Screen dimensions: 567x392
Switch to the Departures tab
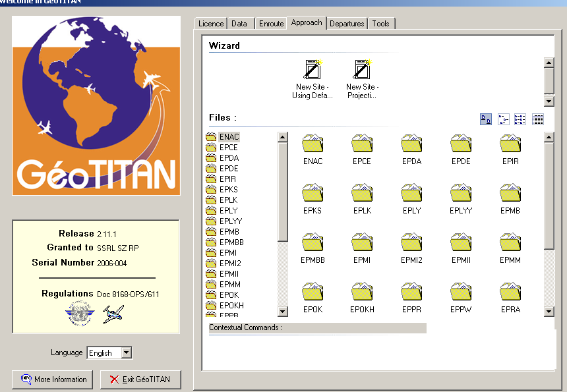(347, 24)
